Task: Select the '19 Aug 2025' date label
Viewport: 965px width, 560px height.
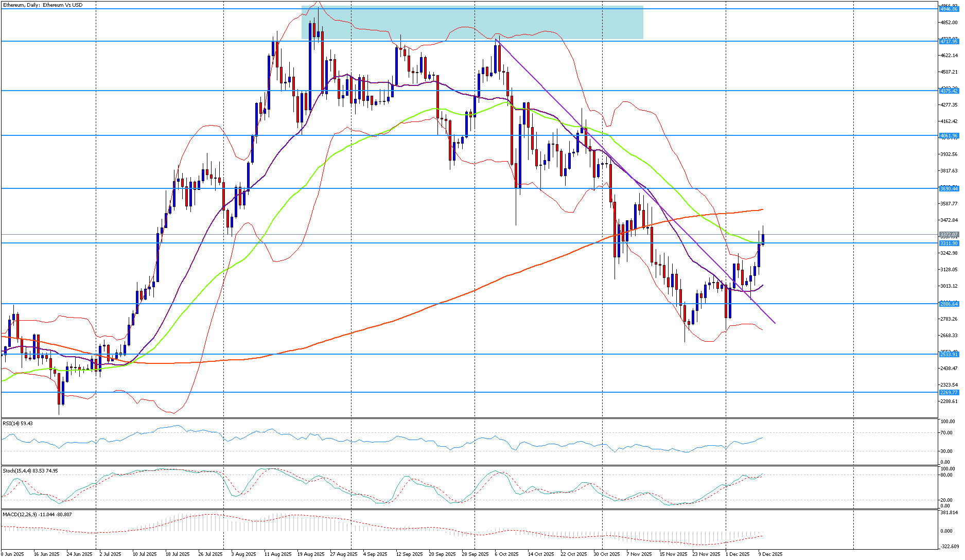Action: pos(310,554)
